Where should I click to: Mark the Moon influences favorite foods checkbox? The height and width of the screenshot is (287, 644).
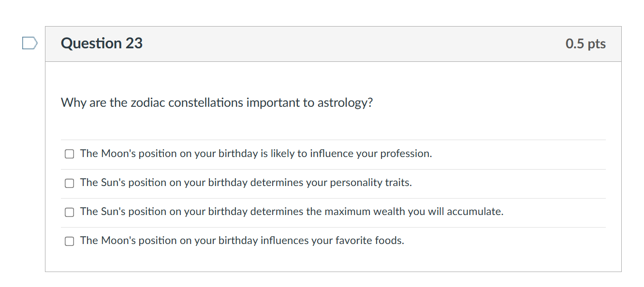70,241
